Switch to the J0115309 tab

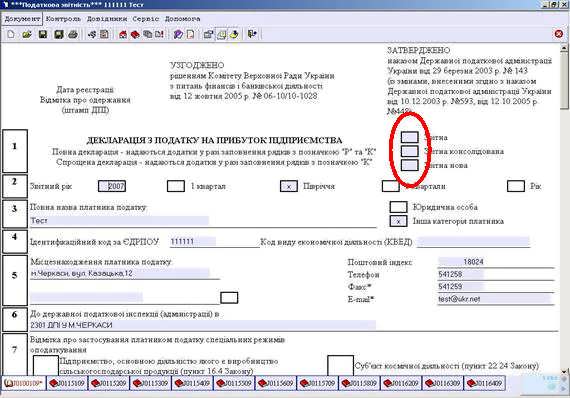coord(150,383)
